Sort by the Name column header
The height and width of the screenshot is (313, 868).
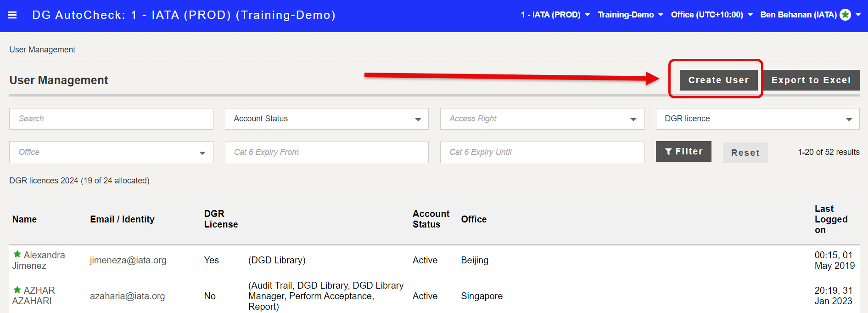click(x=24, y=219)
